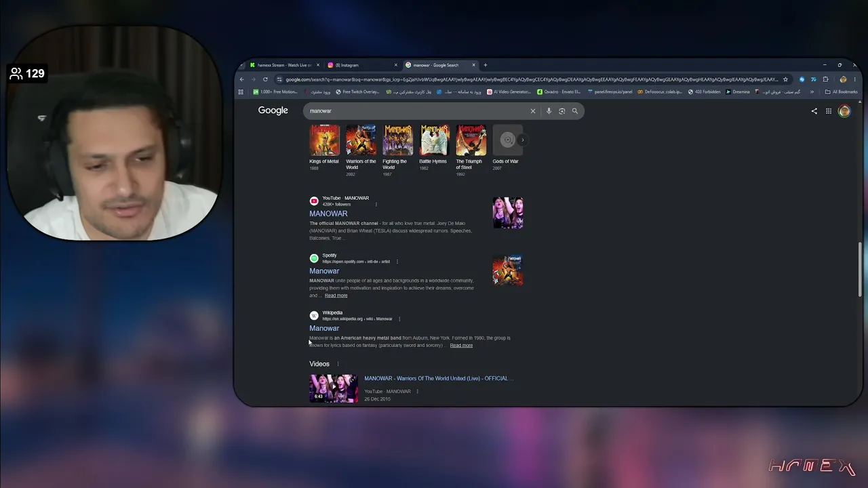Open the YouTube result's image thumbnail
Image resolution: width=868 pixels, height=488 pixels.
[x=508, y=213]
